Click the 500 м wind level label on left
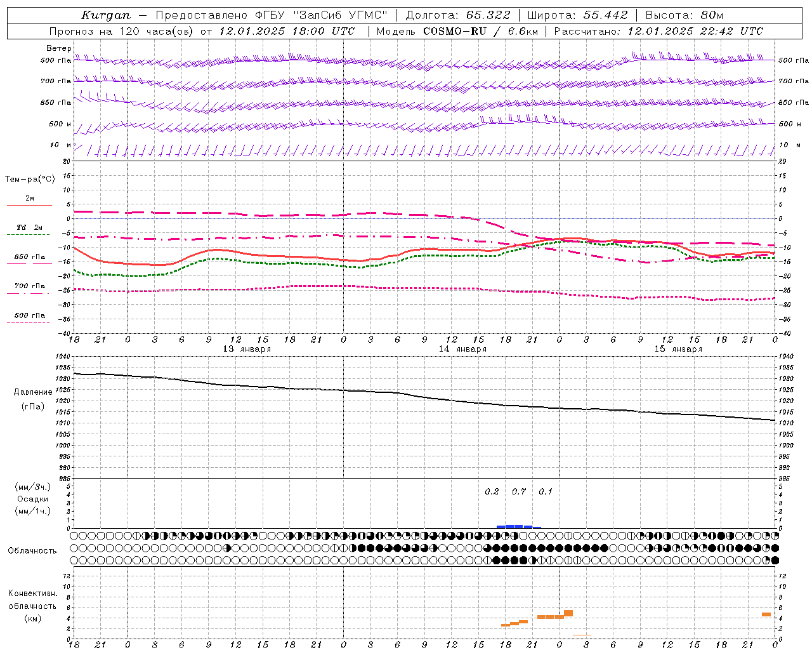The width and height of the screenshot is (812, 650). click(60, 124)
